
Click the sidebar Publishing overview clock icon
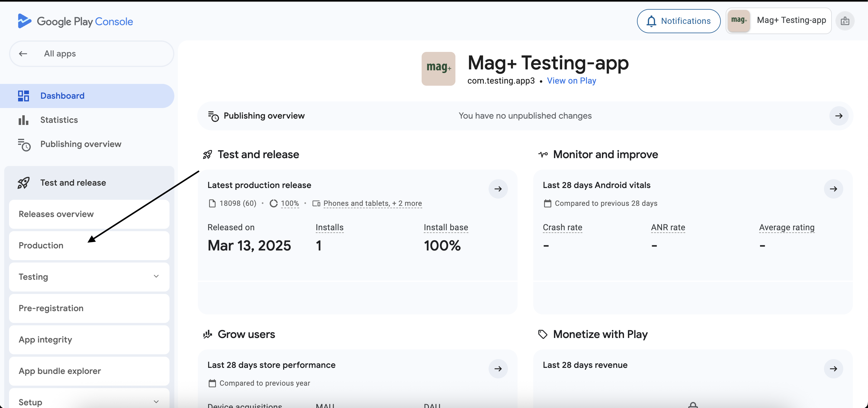pyautogui.click(x=24, y=145)
